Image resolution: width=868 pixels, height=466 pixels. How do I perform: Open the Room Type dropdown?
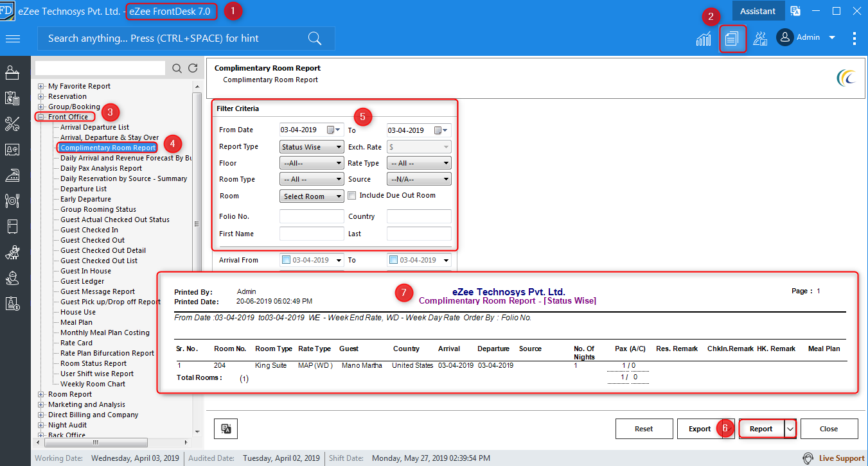coord(312,180)
